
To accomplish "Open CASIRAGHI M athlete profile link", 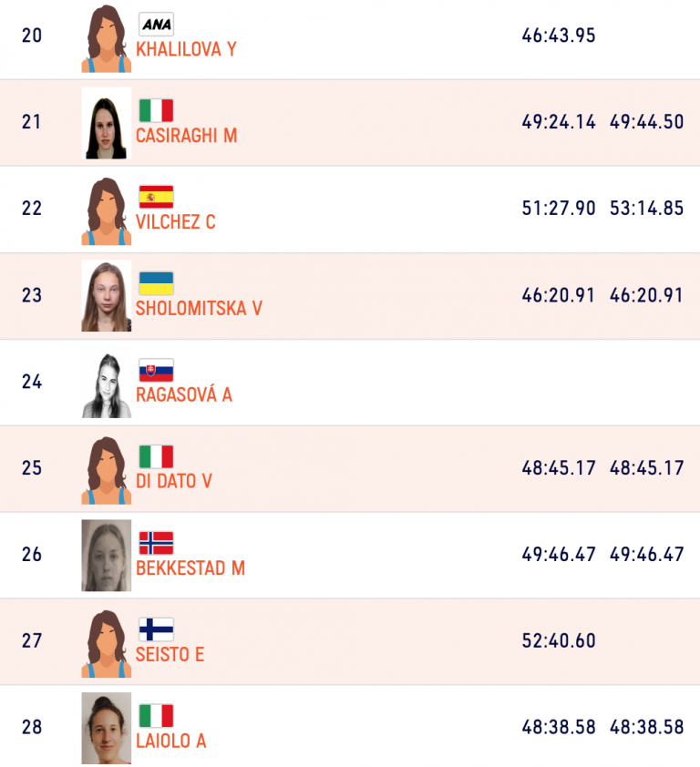I will [x=186, y=136].
